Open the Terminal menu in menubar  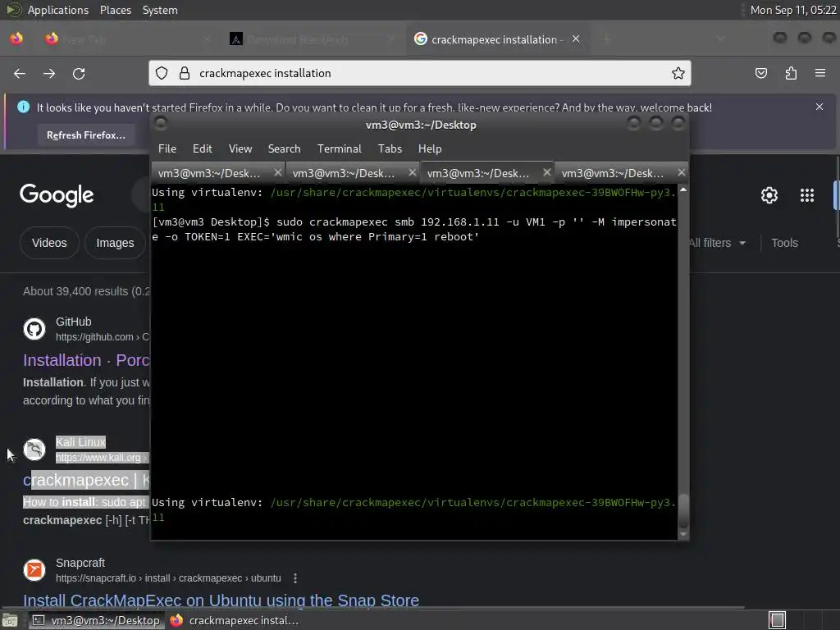(339, 149)
